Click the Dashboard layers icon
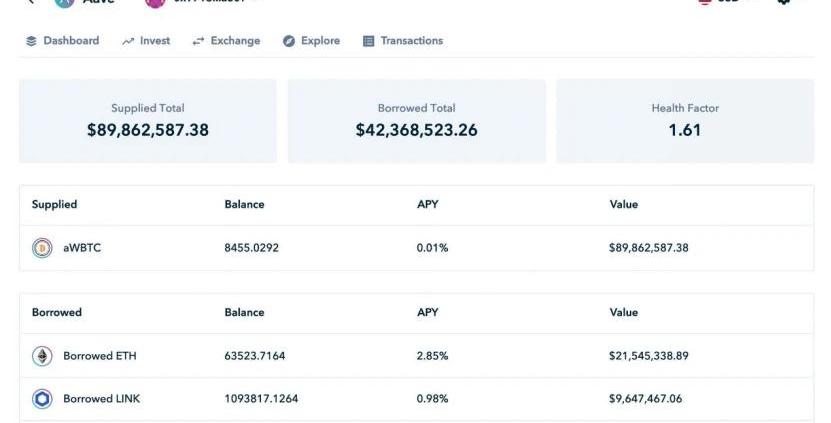 click(x=32, y=41)
